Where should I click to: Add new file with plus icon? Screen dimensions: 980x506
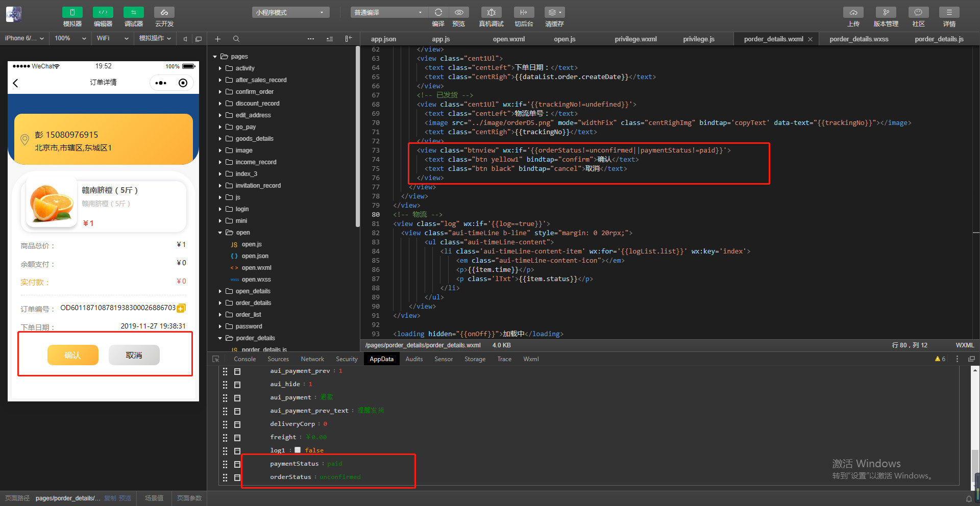tap(217, 39)
